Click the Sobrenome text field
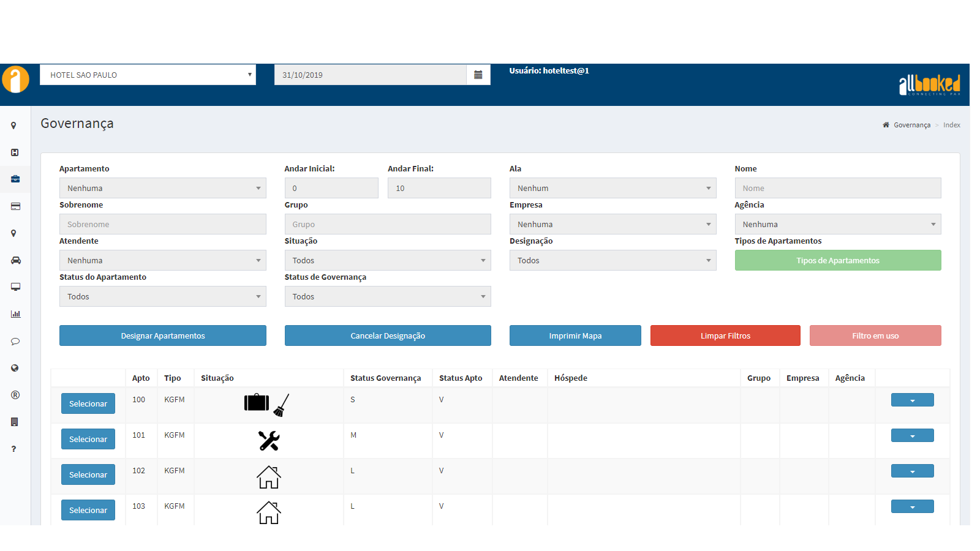Screen dimensions: 980x551 point(162,224)
